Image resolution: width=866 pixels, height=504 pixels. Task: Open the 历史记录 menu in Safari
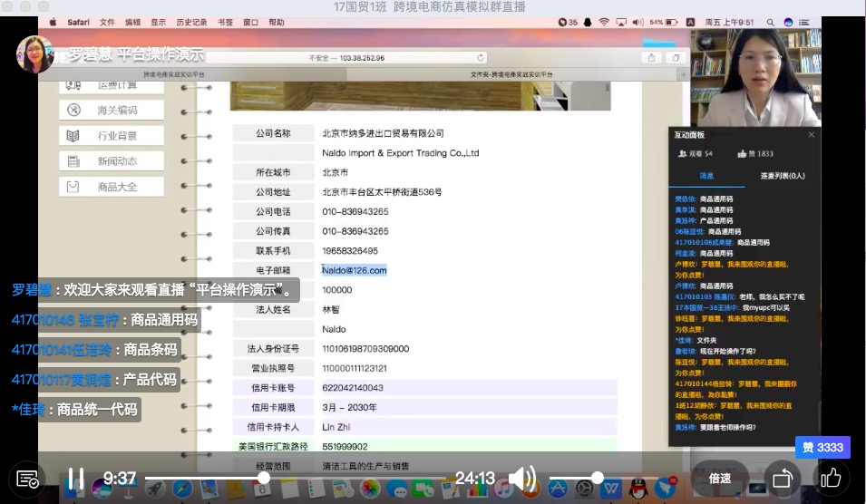pos(191,22)
